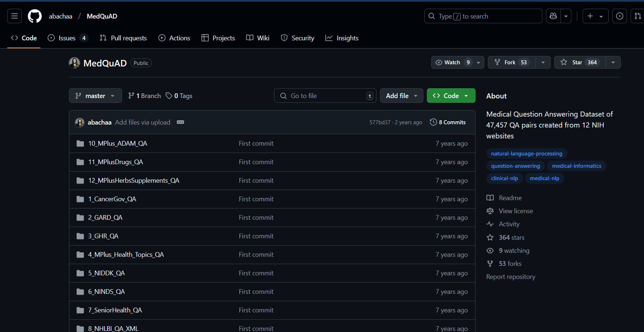Open the Projects tab

coord(218,38)
